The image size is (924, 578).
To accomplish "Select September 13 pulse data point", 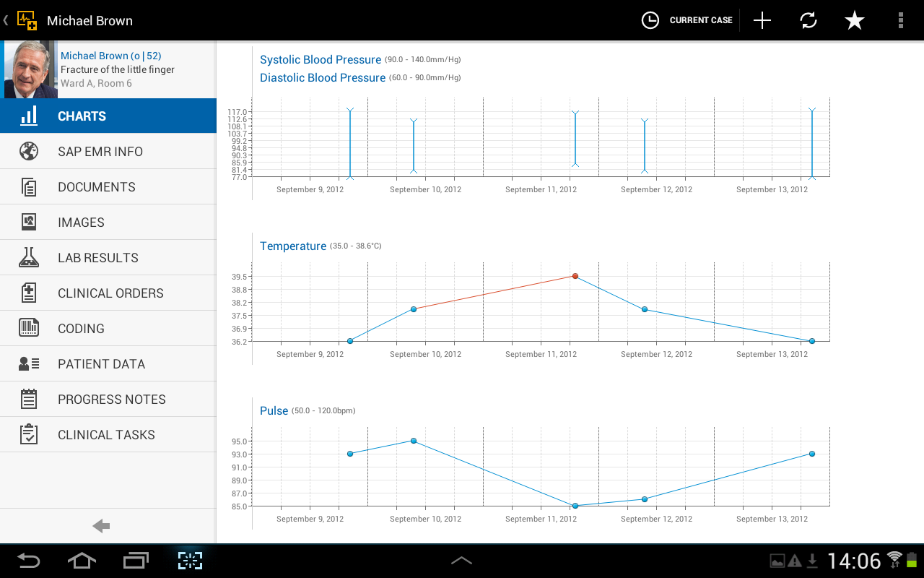I will (x=812, y=454).
